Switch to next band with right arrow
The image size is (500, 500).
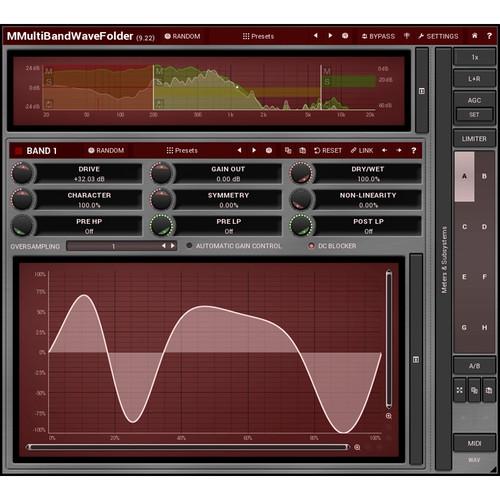tap(399, 150)
